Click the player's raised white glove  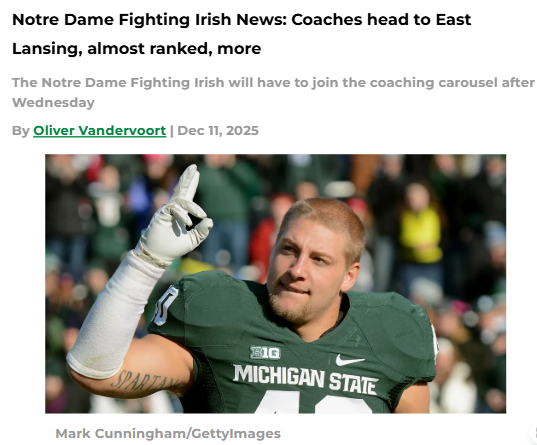pos(176,217)
